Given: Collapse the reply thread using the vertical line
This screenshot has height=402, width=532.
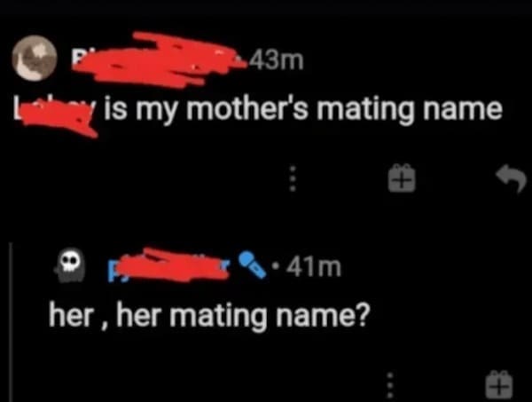Looking at the screenshot, I should [x=12, y=322].
